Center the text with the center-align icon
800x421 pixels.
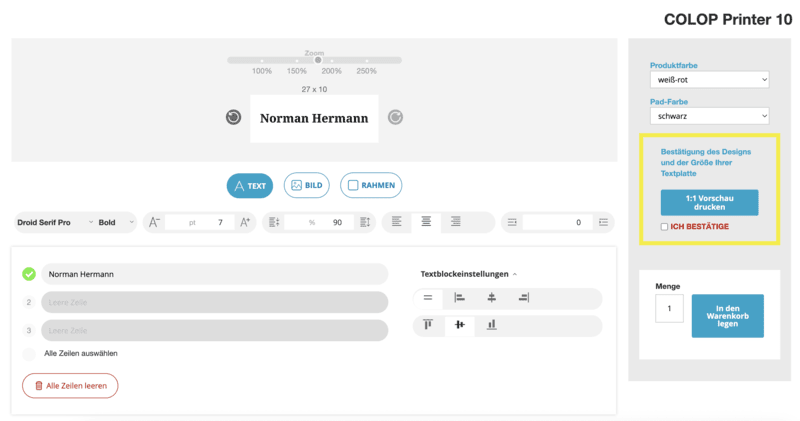pos(426,222)
